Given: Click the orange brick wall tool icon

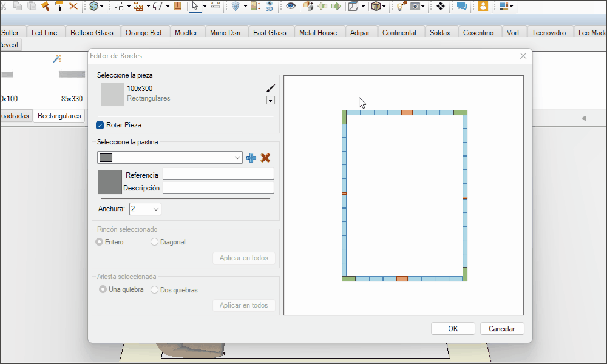Looking at the screenshot, I should click(138, 6).
